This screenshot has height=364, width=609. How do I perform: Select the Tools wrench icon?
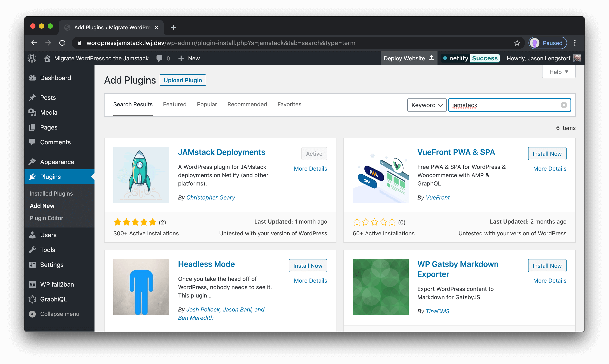point(33,250)
